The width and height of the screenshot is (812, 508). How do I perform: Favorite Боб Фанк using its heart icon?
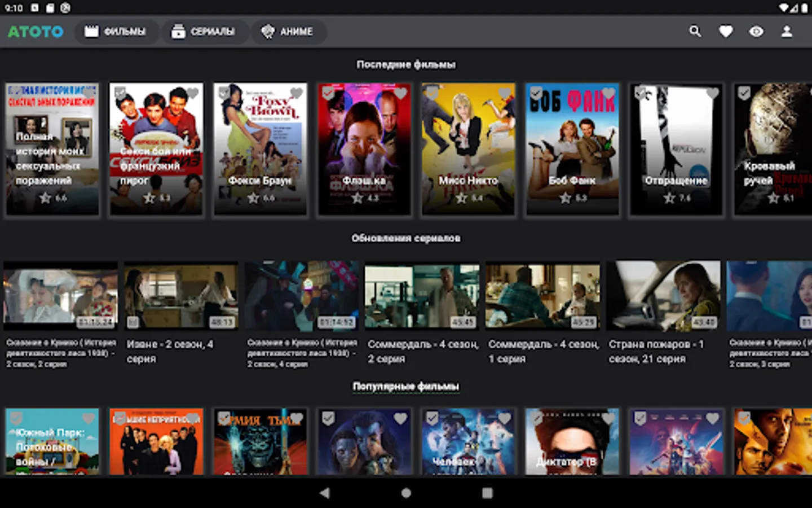click(x=608, y=93)
